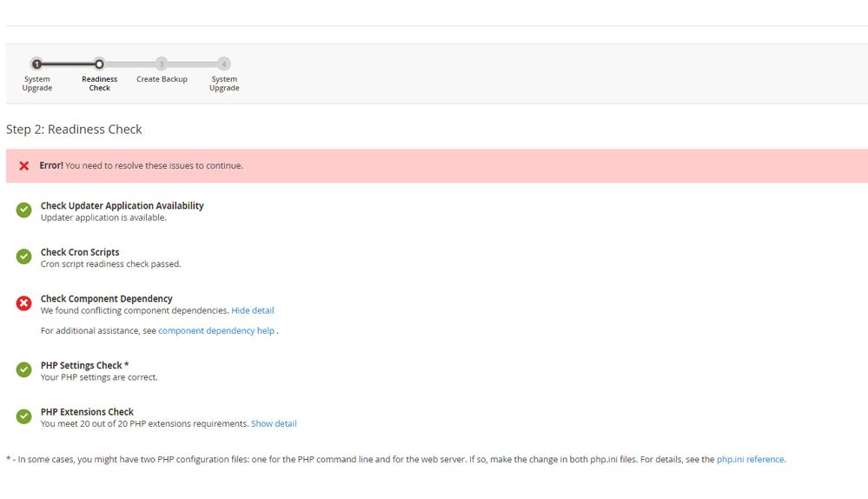Select the Readiness Check step label

tap(99, 83)
